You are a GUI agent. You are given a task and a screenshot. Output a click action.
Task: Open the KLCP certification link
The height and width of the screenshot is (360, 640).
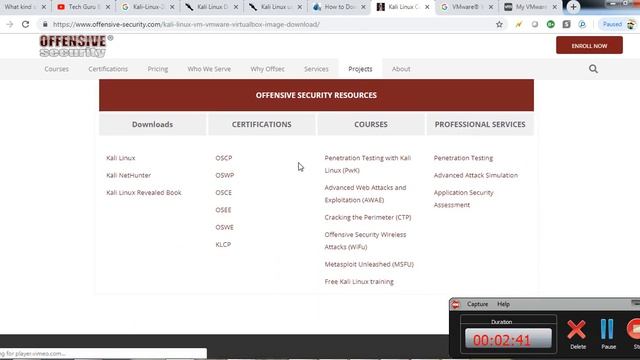tap(223, 244)
